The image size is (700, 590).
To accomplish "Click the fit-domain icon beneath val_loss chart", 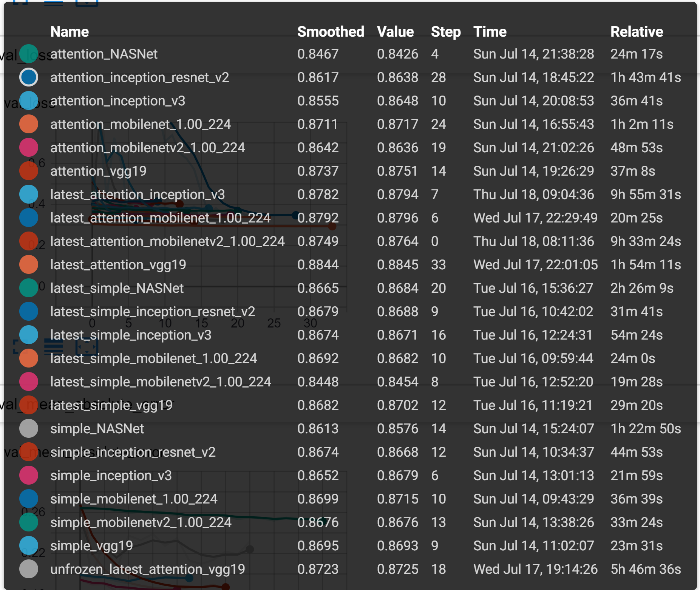I will [x=87, y=346].
